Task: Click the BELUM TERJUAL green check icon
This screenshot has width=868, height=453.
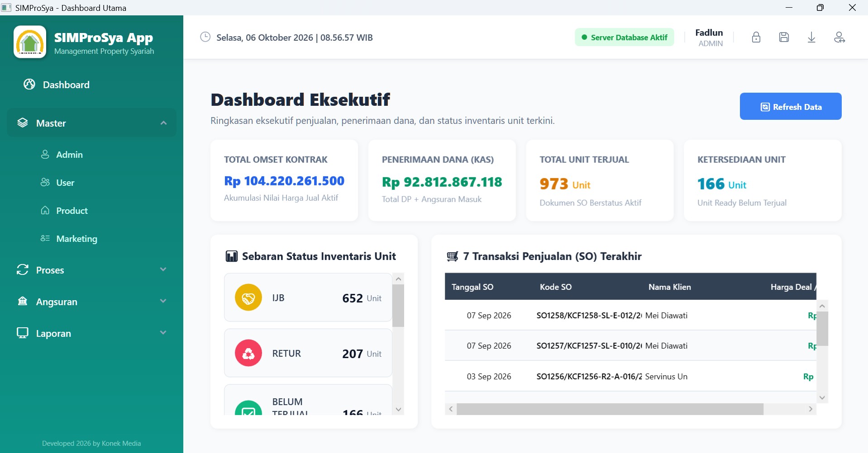Action: pos(248,408)
